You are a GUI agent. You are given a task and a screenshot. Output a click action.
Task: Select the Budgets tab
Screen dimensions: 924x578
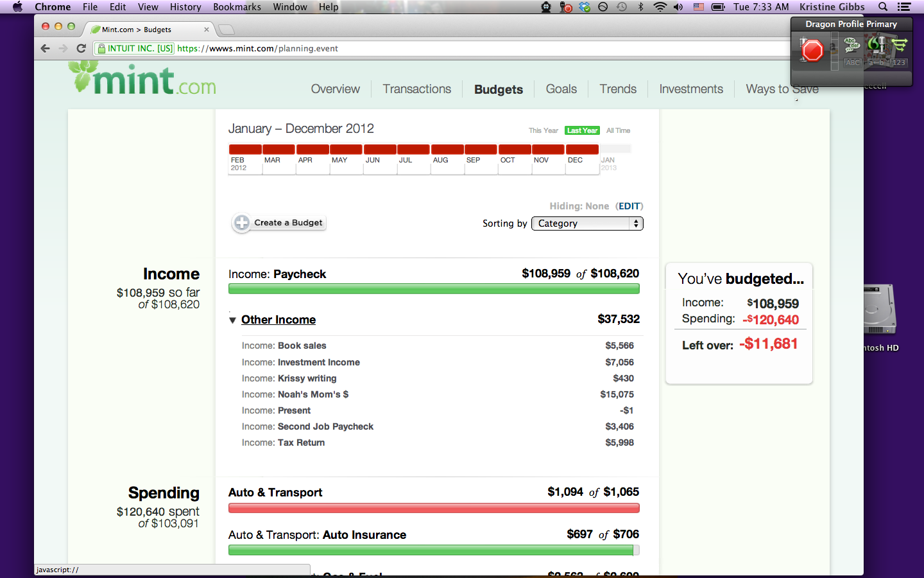click(499, 89)
